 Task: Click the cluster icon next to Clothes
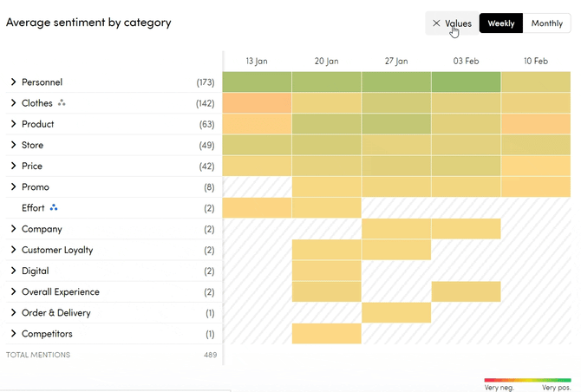(x=62, y=103)
